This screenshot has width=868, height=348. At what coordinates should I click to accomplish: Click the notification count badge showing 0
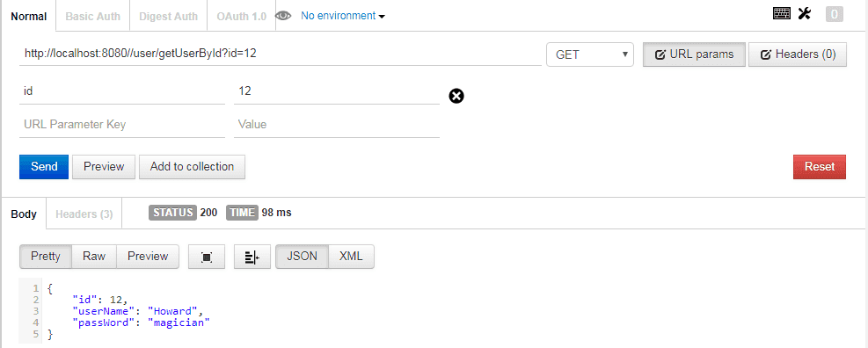pos(835,14)
